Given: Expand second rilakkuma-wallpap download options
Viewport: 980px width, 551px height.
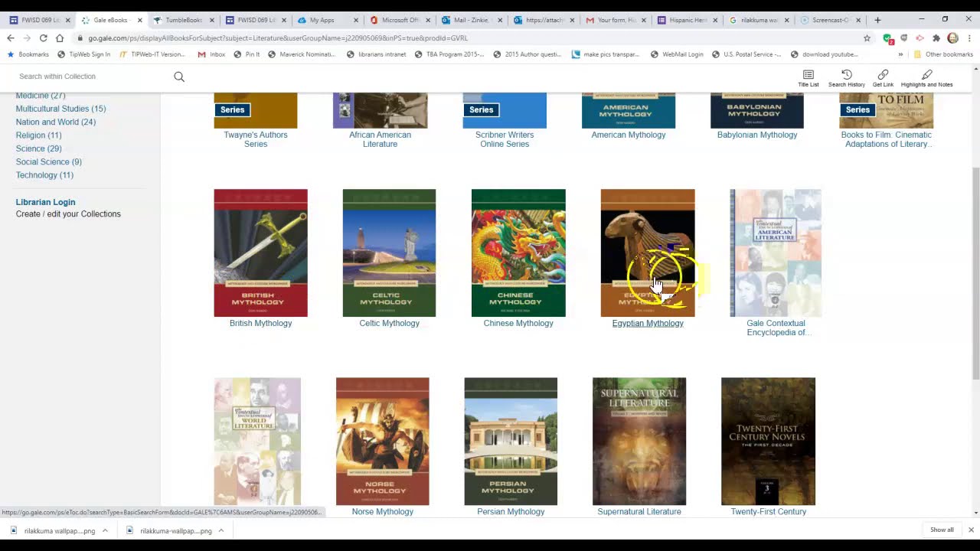Looking at the screenshot, I should point(220,530).
